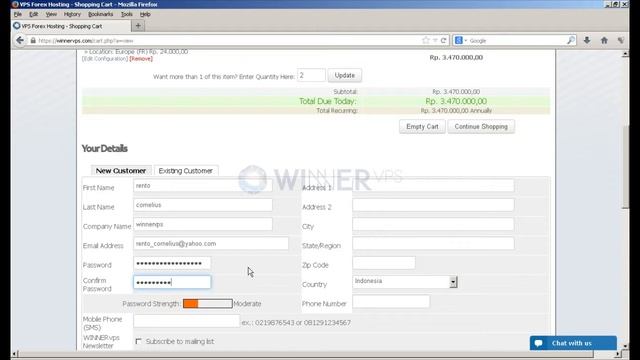Open the Bookmarks menu
This screenshot has width=640, height=360.
(x=100, y=14)
